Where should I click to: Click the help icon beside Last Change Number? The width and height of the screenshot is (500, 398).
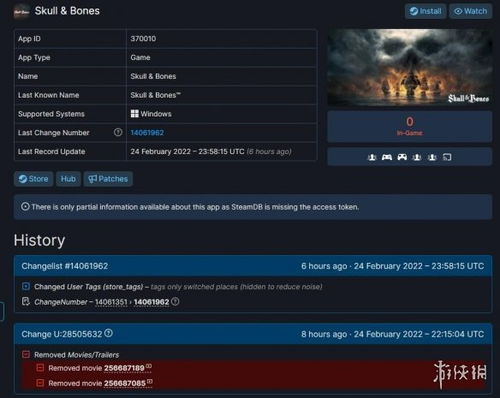pyautogui.click(x=118, y=132)
